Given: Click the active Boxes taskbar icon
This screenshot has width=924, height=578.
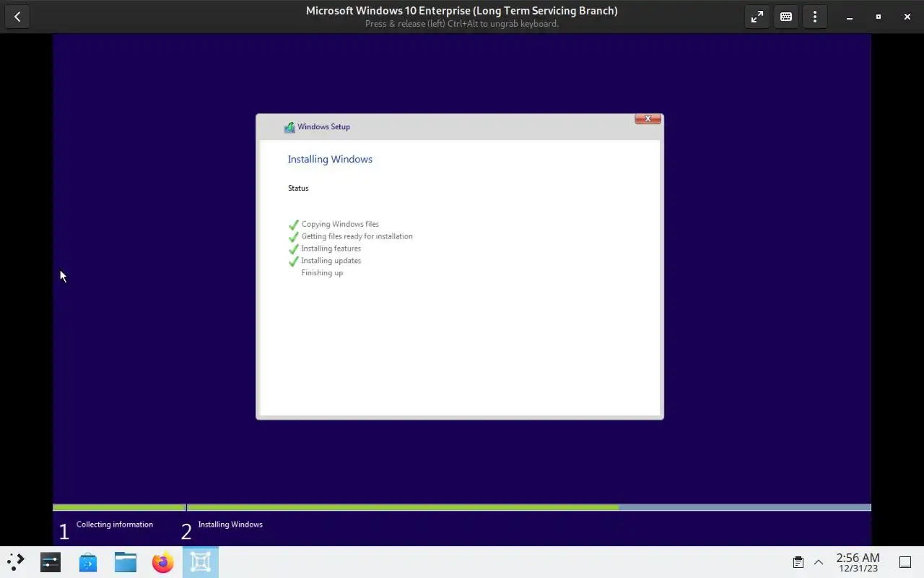Looking at the screenshot, I should click(201, 562).
